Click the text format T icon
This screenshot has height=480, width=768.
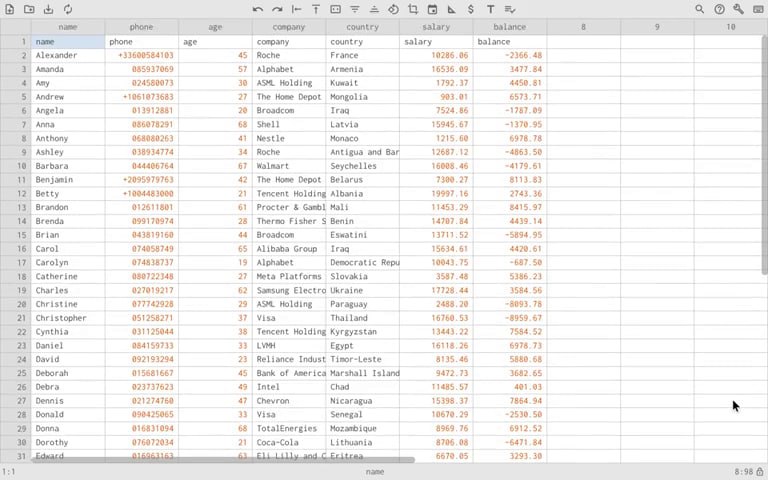490,9
